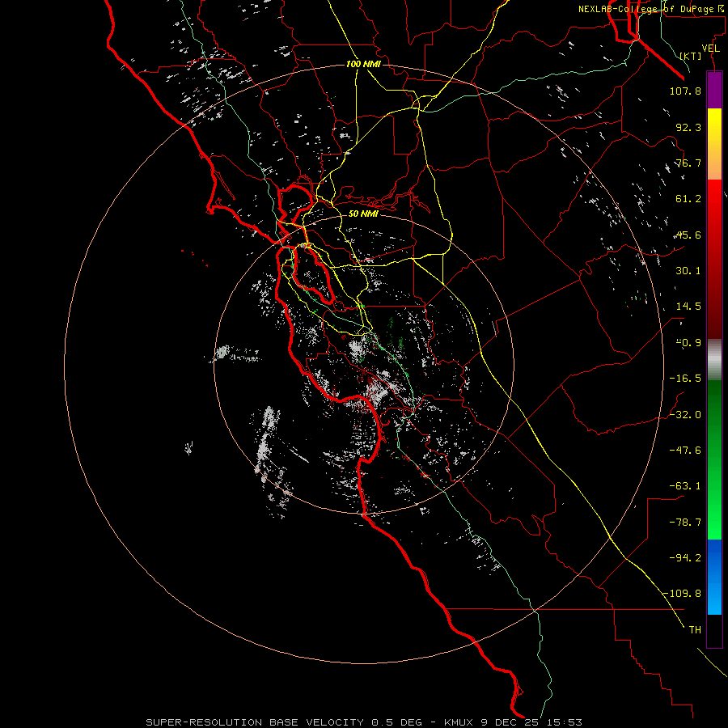Click the 50 NMI range ring label
The image size is (728, 728).
tap(363, 214)
